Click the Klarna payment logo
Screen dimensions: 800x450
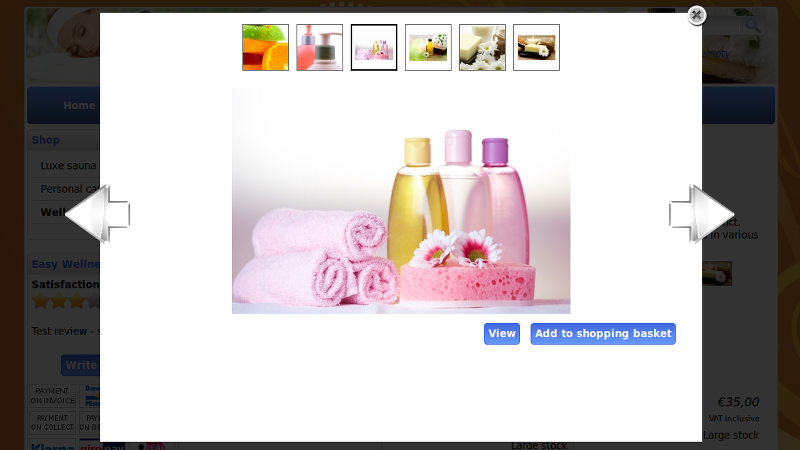click(53, 446)
